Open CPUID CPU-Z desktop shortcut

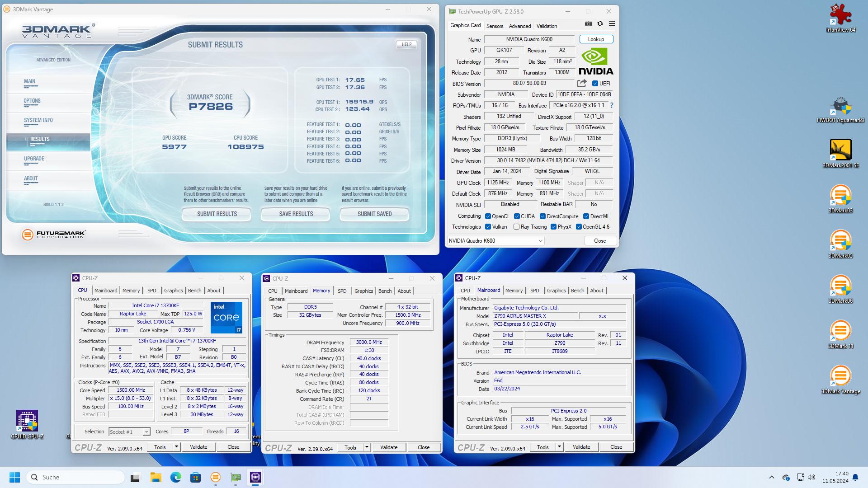click(27, 425)
